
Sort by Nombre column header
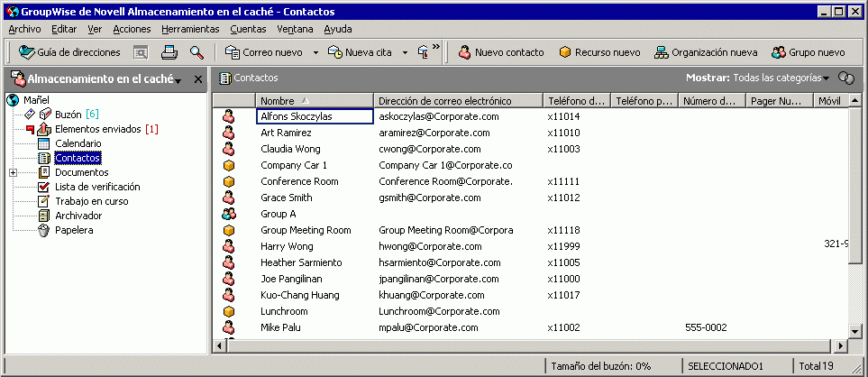(314, 100)
